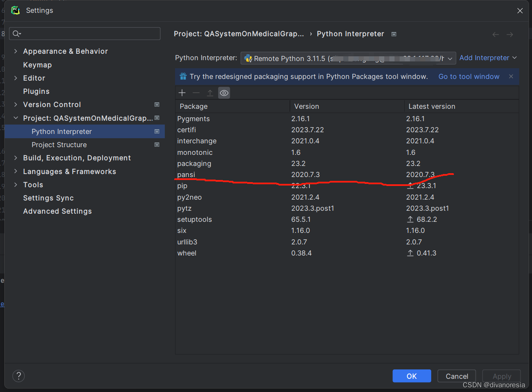Screen dimensions: 532x392
Task: Open help using the question mark icon
Action: [x=18, y=376]
